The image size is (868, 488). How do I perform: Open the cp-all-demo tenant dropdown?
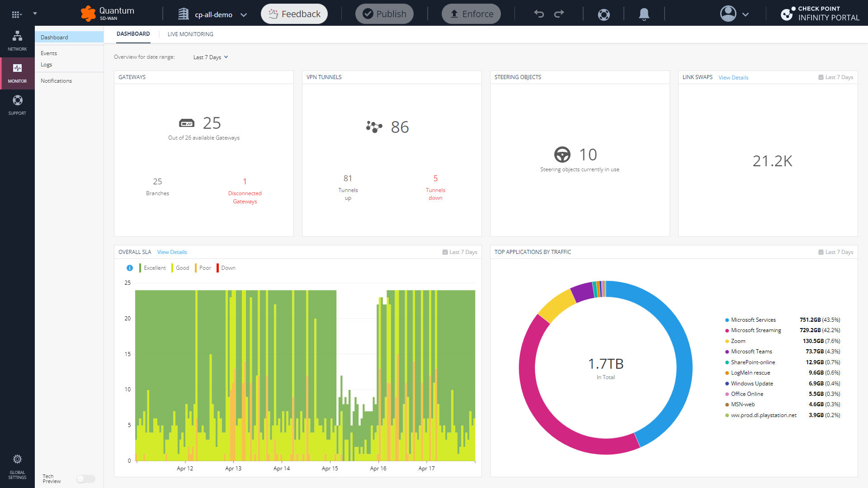[x=244, y=14]
